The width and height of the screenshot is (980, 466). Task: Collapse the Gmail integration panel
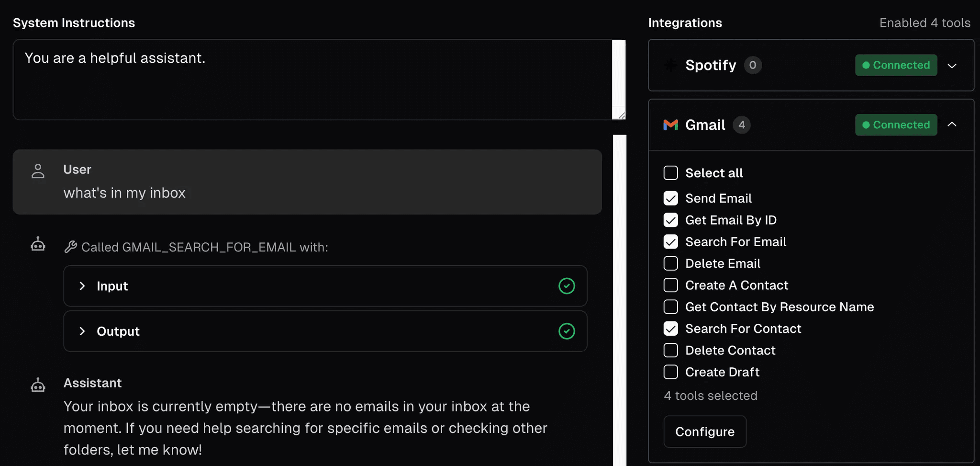[x=952, y=125]
